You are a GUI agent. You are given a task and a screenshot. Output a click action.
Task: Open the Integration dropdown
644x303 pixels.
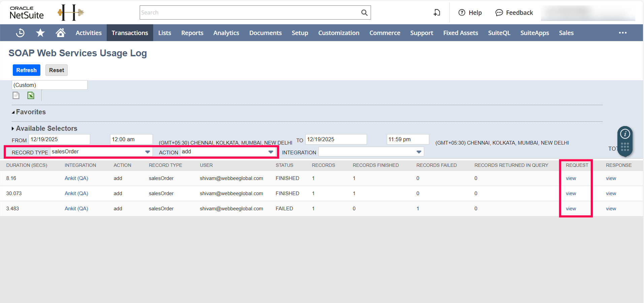tap(419, 152)
